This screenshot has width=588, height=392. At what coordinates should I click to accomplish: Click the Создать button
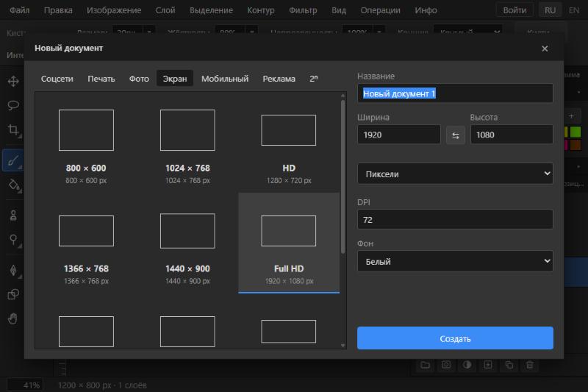pos(455,338)
